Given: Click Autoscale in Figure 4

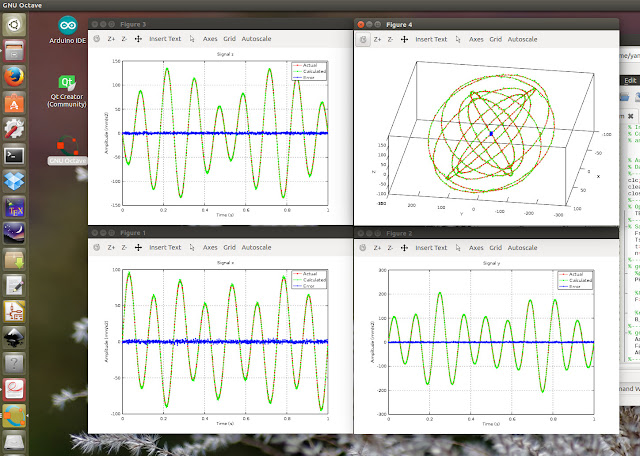Looking at the screenshot, I should (x=522, y=40).
